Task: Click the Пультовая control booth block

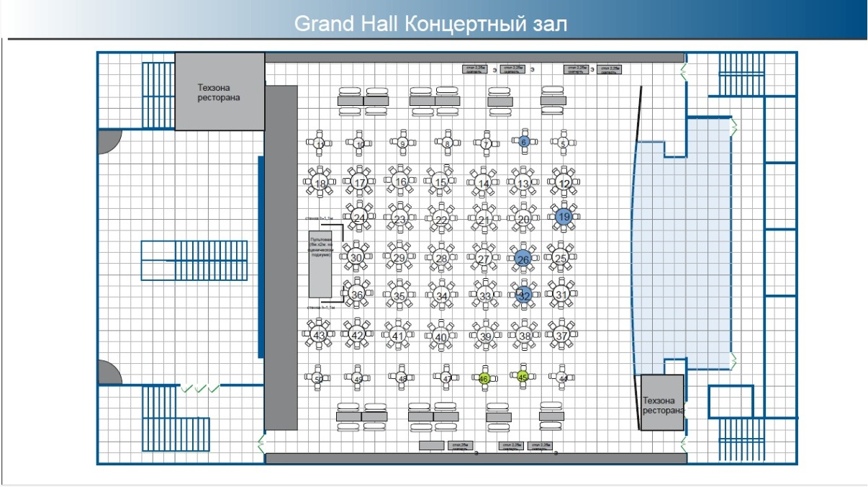Action: (320, 264)
